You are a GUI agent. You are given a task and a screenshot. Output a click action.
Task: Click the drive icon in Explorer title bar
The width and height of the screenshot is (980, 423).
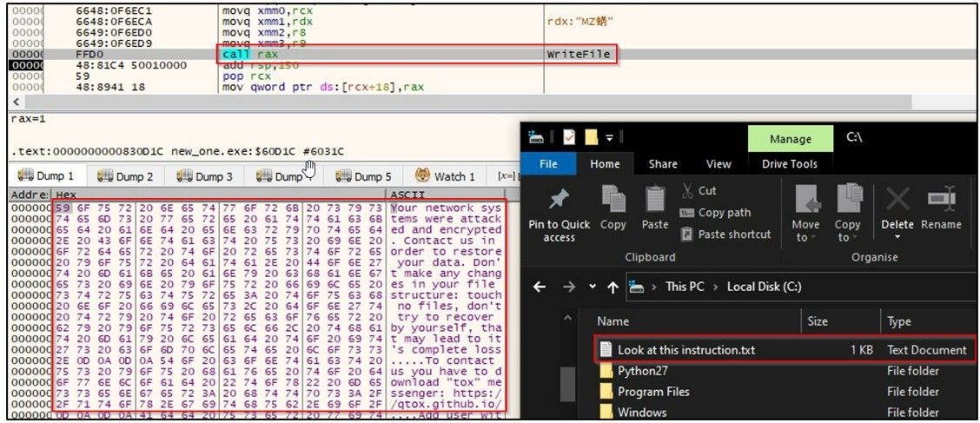538,137
